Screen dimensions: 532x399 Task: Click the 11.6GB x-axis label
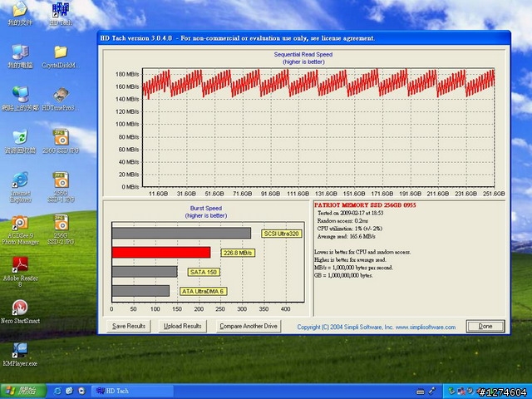point(159,194)
